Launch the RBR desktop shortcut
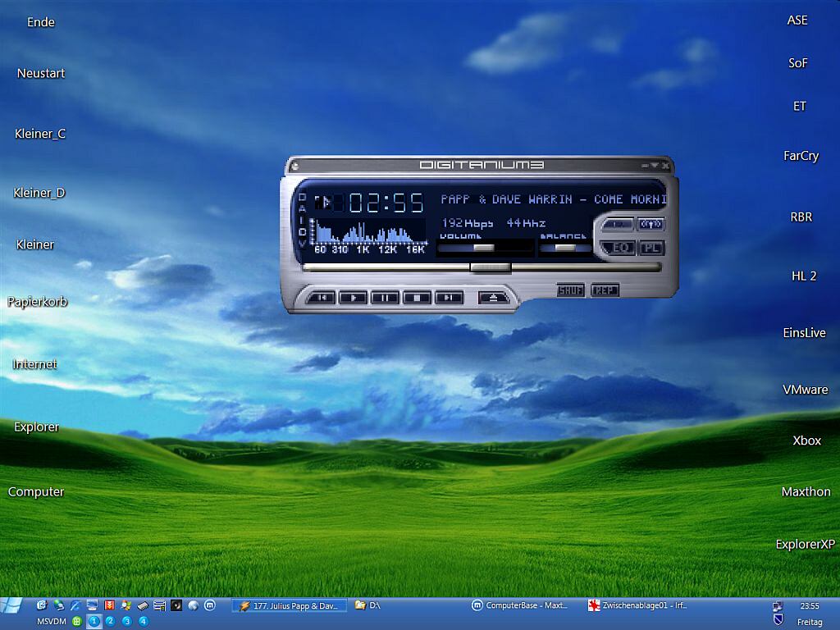This screenshot has height=630, width=840. click(801, 217)
